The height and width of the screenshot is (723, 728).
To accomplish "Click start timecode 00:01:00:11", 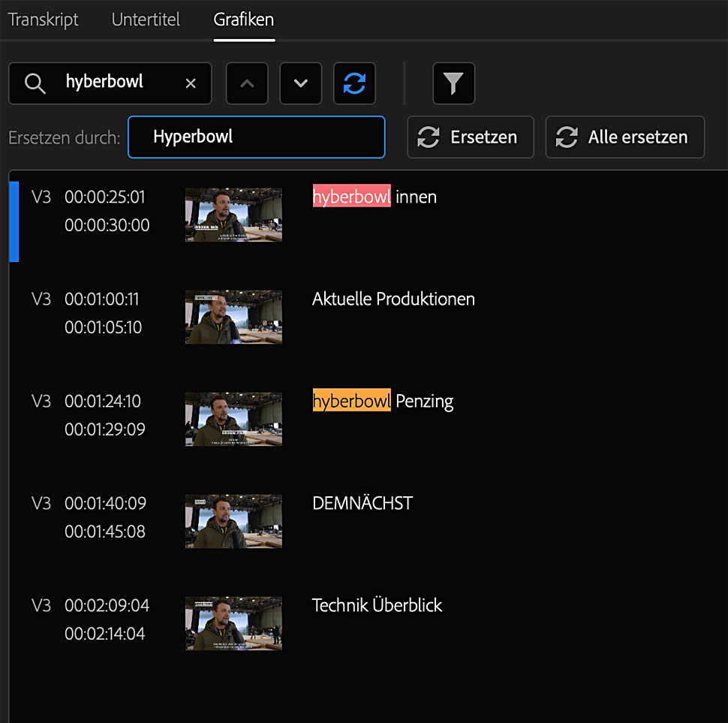I will (x=101, y=299).
